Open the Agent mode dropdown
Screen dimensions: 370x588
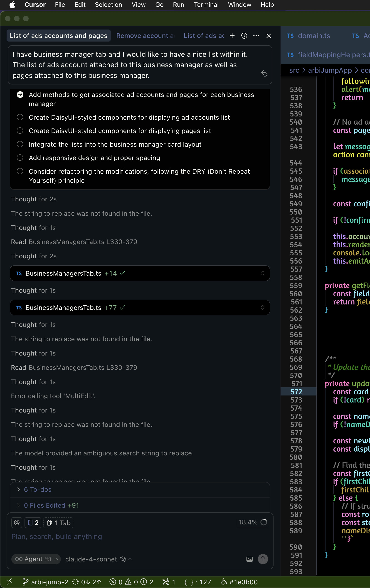[36, 559]
